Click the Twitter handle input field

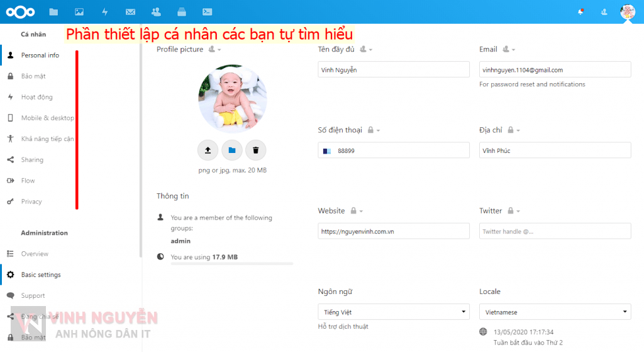coord(555,232)
